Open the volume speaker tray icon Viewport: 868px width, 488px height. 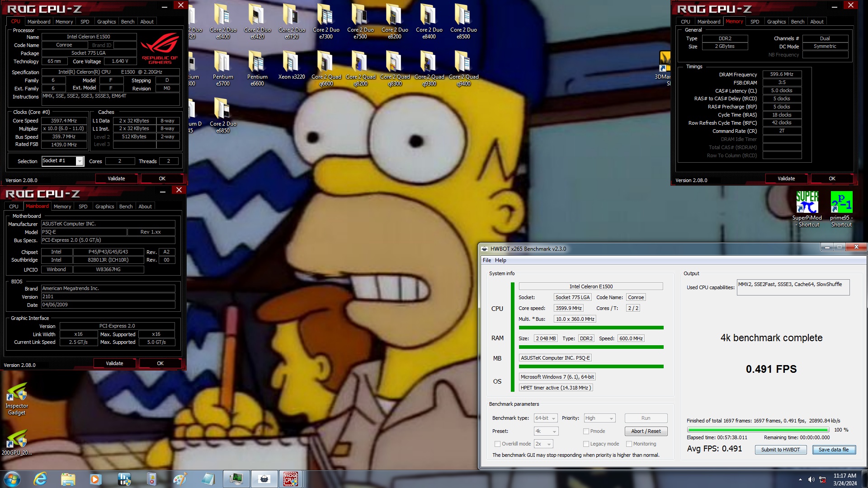(x=811, y=479)
